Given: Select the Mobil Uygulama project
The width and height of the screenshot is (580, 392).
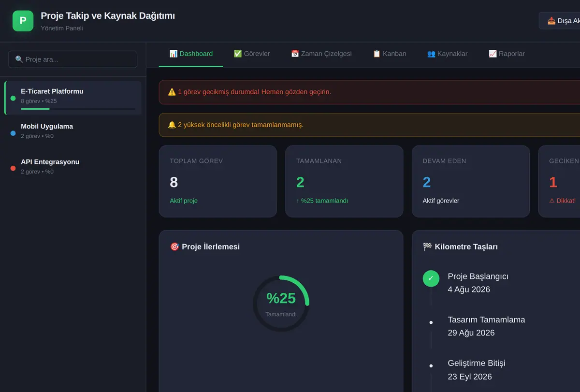Looking at the screenshot, I should pyautogui.click(x=73, y=133).
